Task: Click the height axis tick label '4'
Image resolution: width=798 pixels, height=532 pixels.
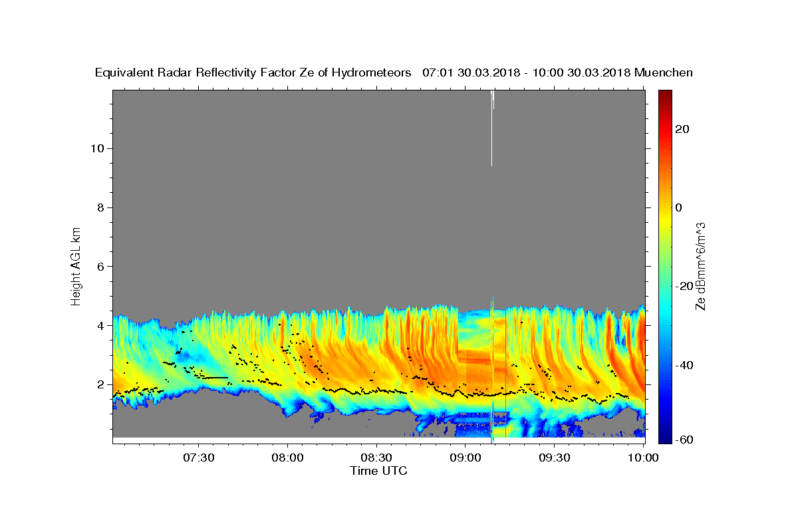Action: point(101,326)
